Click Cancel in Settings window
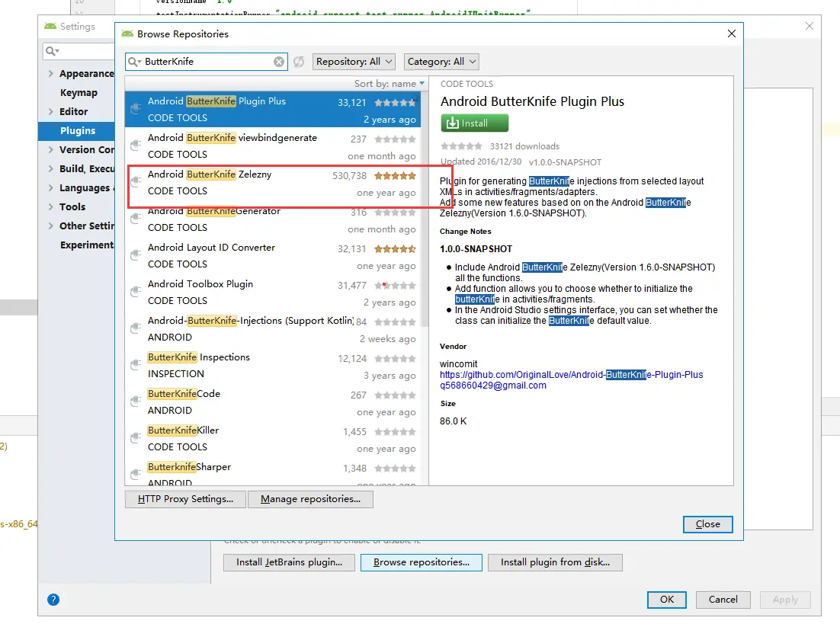This screenshot has width=840, height=624. click(x=723, y=600)
